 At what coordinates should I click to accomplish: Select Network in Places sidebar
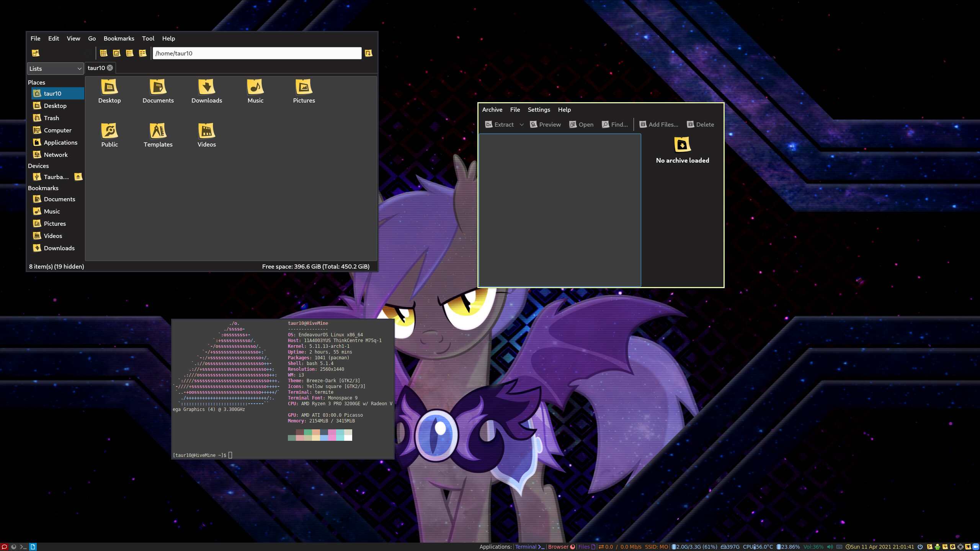57,155
